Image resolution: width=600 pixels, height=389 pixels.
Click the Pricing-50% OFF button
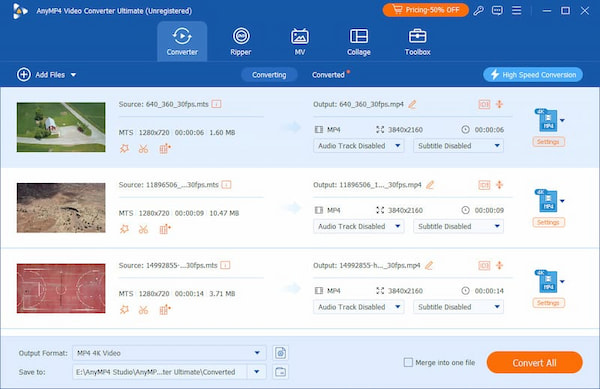426,10
